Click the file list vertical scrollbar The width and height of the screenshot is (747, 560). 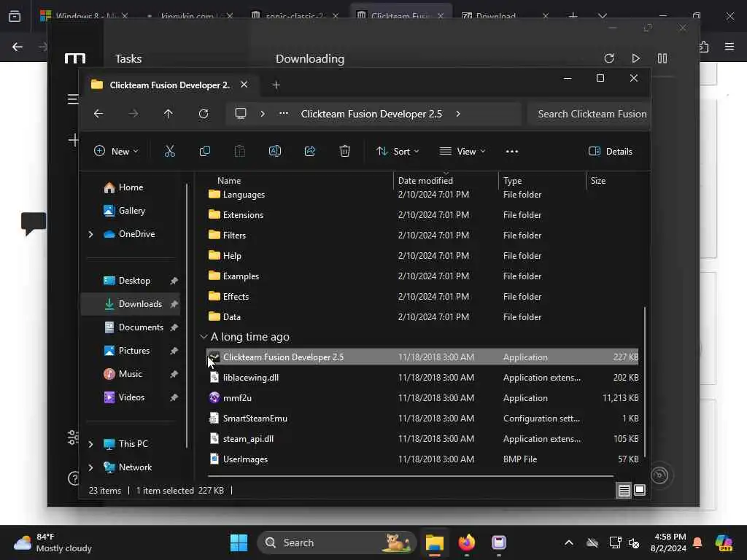point(645,381)
